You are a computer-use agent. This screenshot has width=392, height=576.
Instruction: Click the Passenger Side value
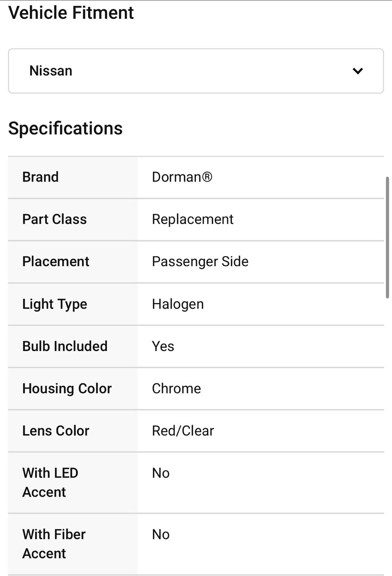tap(200, 261)
